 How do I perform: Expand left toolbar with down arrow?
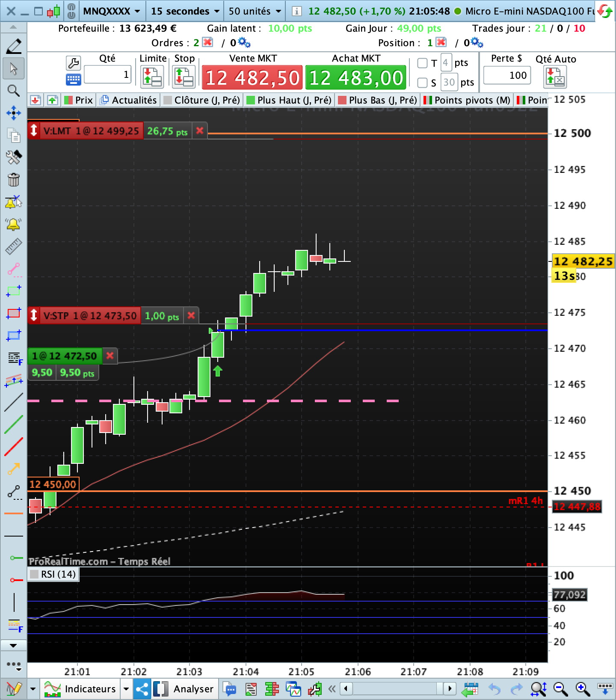(x=13, y=645)
